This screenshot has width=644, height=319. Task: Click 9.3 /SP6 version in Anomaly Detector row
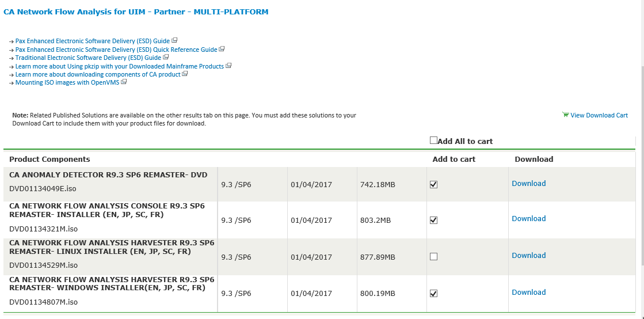click(236, 185)
